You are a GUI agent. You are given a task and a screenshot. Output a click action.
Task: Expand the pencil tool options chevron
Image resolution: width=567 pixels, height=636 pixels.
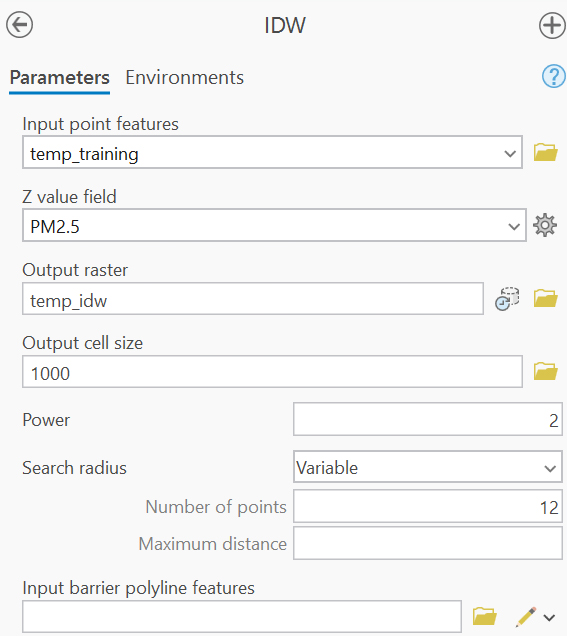tap(549, 618)
